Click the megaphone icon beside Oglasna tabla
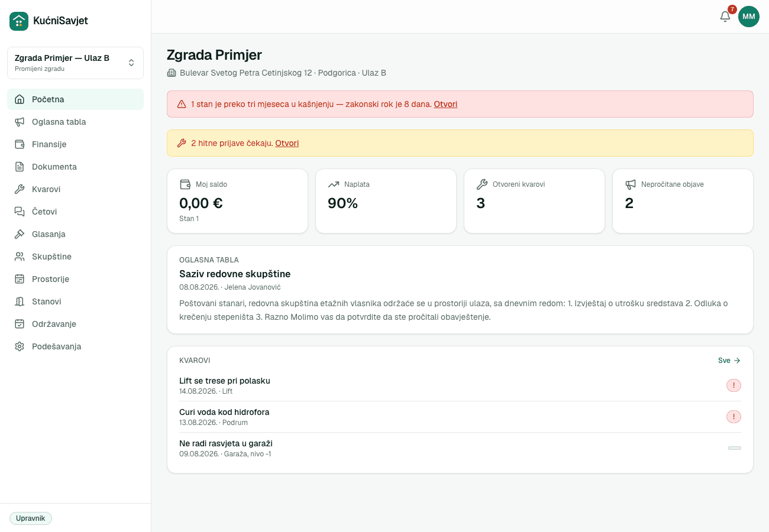This screenshot has width=769, height=532. click(x=20, y=122)
